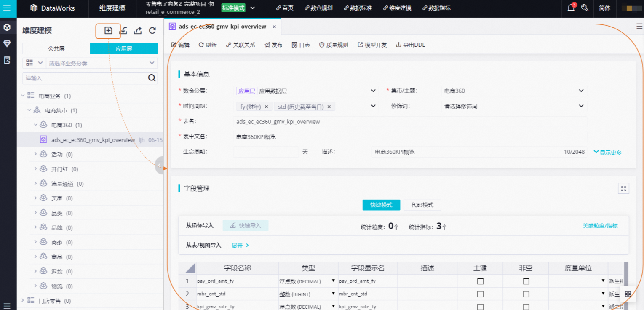Open the cube icon in left sidebar
This screenshot has height=310, width=644.
(x=7, y=27)
